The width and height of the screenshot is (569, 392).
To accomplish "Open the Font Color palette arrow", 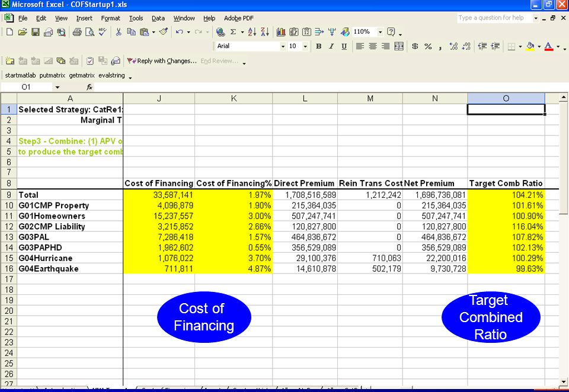I will point(558,46).
